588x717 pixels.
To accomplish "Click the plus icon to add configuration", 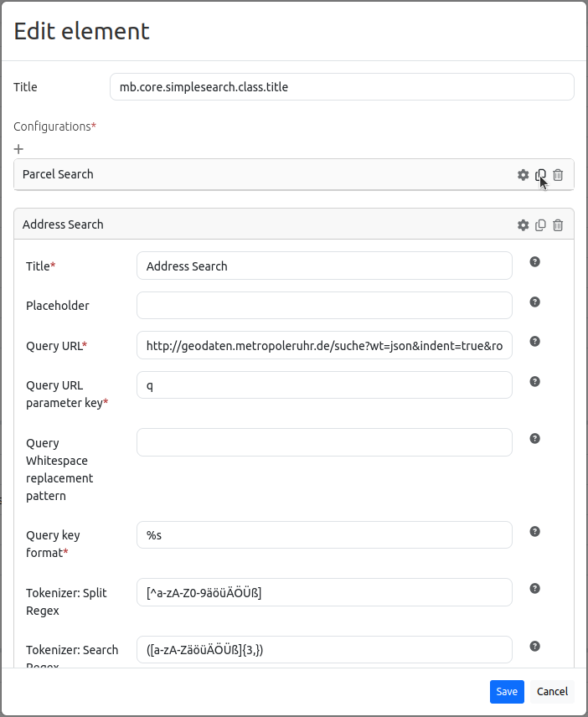I will (x=18, y=149).
